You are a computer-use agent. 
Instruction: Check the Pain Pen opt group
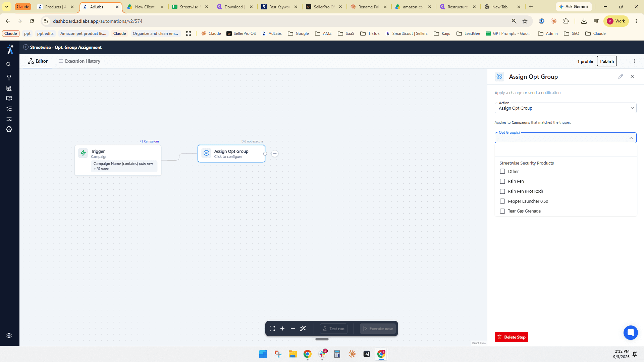(x=502, y=181)
